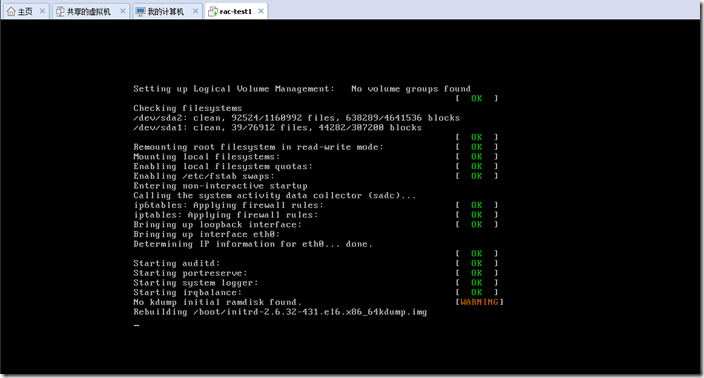Close the 主页 tab
This screenshot has height=378, width=704.
pyautogui.click(x=42, y=11)
